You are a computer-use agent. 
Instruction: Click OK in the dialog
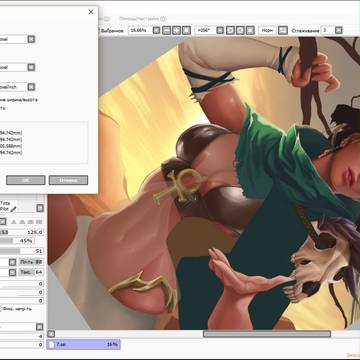(26, 180)
